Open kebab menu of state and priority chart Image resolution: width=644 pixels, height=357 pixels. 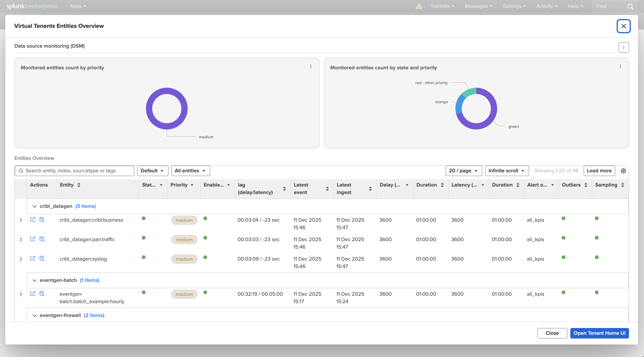tap(620, 66)
